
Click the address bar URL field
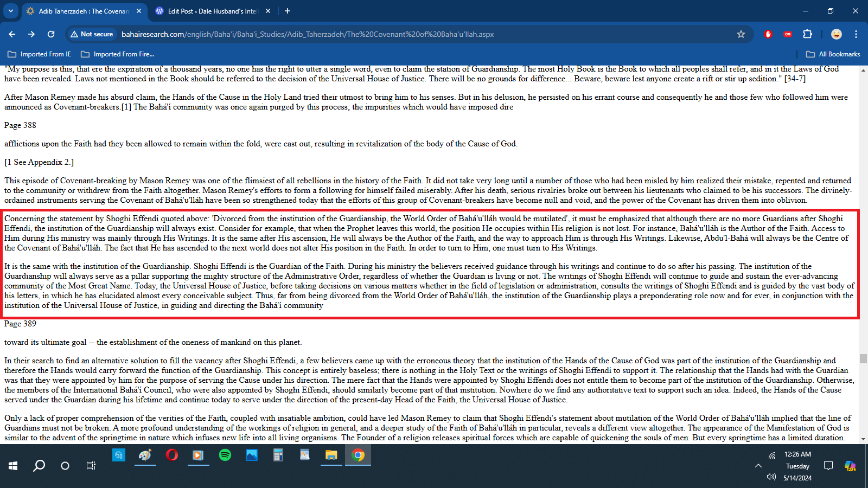[x=380, y=34]
